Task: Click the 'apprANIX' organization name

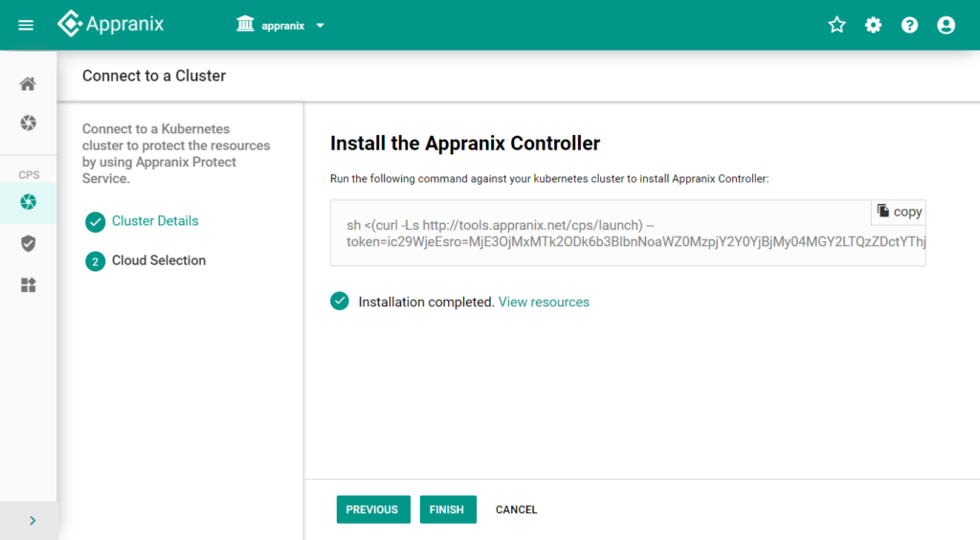Action: tap(283, 26)
